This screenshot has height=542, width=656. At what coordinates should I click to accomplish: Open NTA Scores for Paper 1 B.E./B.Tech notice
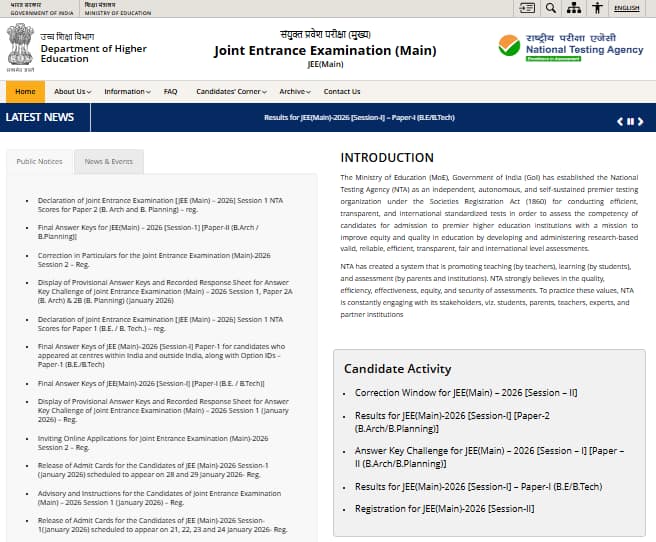pyautogui.click(x=160, y=324)
